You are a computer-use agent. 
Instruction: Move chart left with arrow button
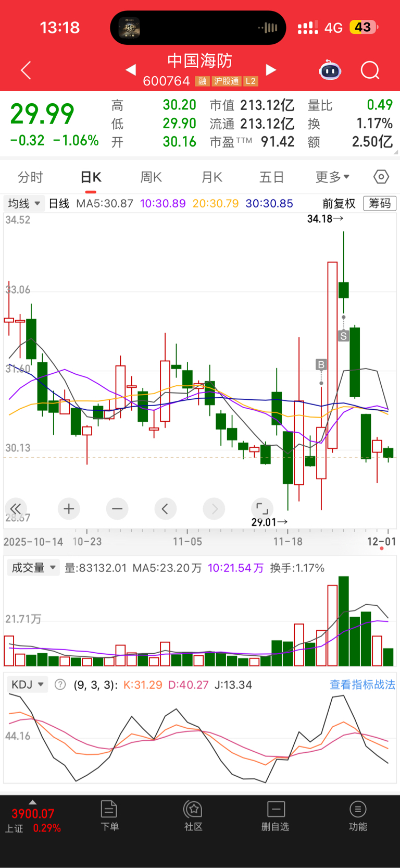pos(165,508)
